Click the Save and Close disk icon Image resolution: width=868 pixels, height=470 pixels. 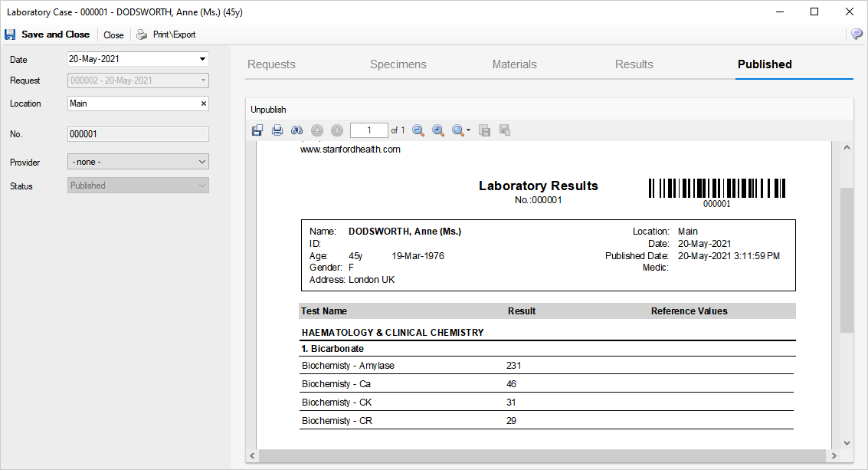[10, 35]
